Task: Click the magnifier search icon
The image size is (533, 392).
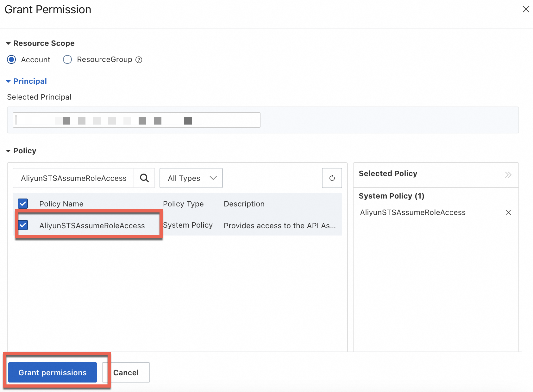Action: click(x=144, y=178)
